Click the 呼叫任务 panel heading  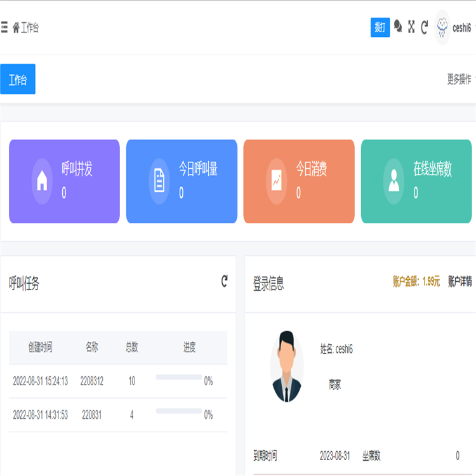(x=24, y=283)
